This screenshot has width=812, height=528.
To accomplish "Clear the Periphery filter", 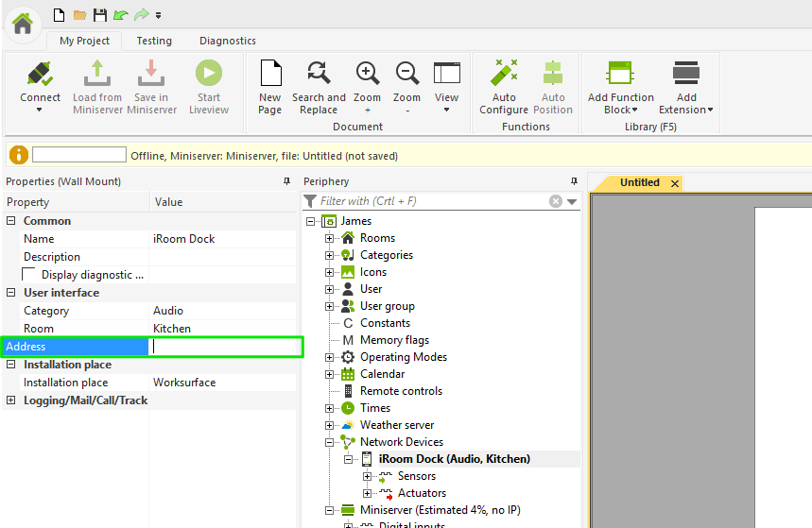I will (556, 201).
